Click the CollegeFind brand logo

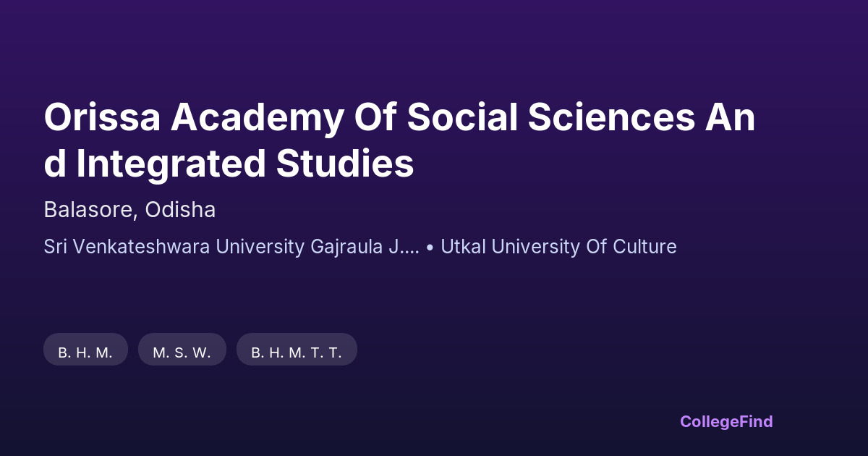coord(726,421)
